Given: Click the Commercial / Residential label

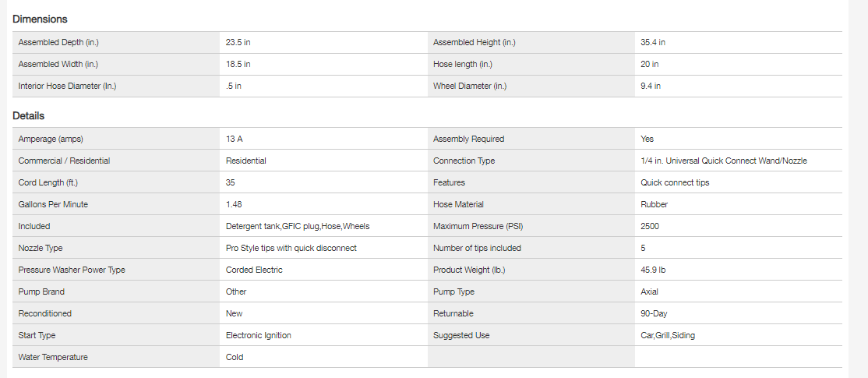Looking at the screenshot, I should point(65,161).
